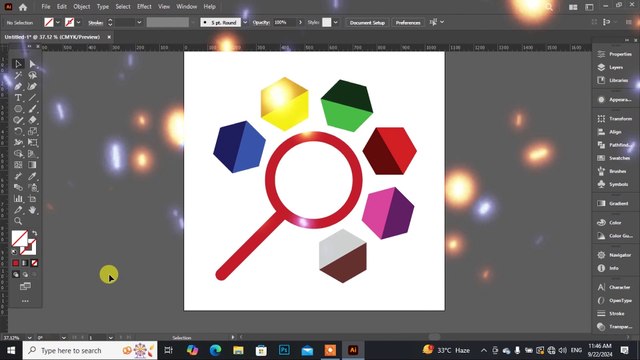Swap fill and stroke colors
This screenshot has height=360, width=640.
(x=34, y=233)
